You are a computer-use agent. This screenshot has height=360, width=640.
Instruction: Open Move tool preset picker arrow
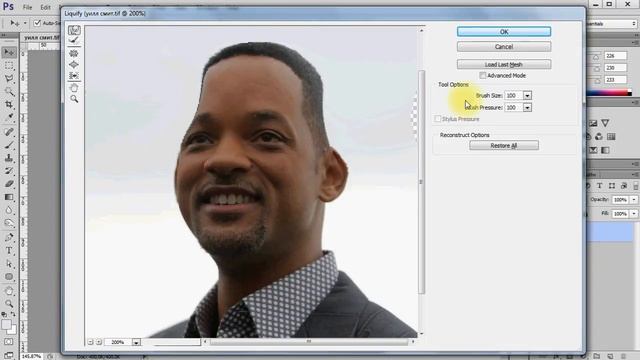[25, 23]
